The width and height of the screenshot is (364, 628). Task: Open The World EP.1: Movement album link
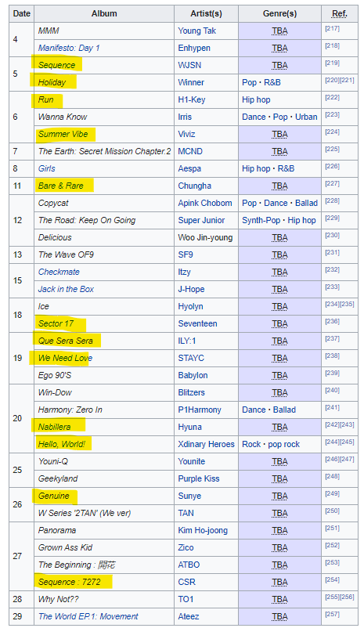tap(88, 616)
